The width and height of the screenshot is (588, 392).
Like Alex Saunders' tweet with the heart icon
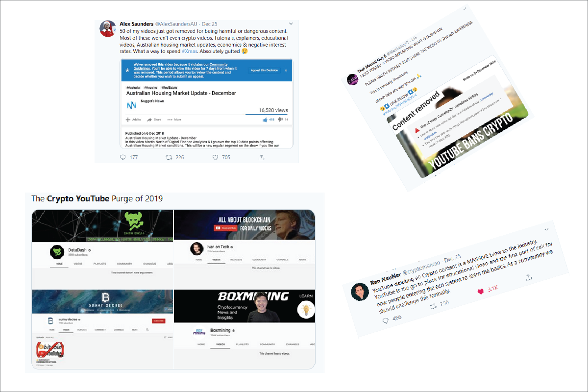[215, 157]
